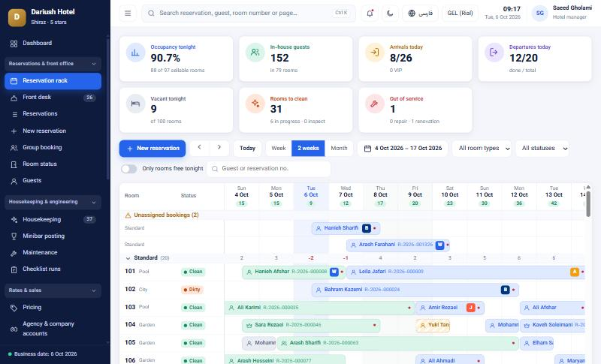Click the Departures today icon
The image size is (601, 364).
(x=494, y=53)
